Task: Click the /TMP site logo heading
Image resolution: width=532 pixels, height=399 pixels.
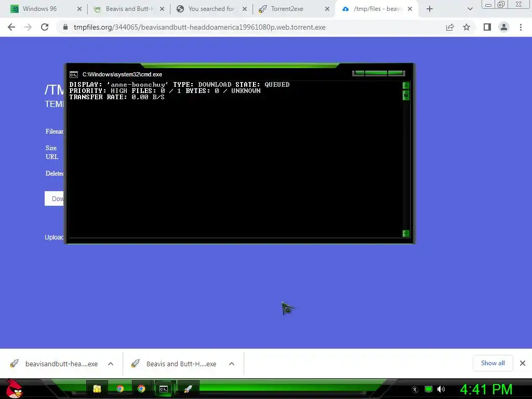Action: pyautogui.click(x=54, y=89)
